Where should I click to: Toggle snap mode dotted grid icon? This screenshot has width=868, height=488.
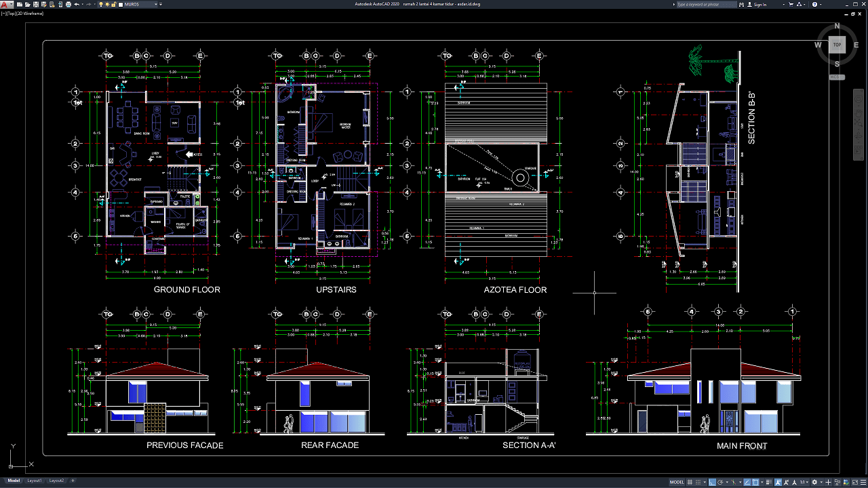698,482
